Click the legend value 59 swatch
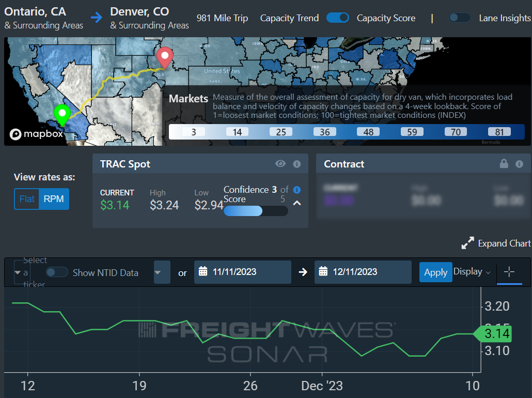The image size is (532, 398). click(x=412, y=132)
